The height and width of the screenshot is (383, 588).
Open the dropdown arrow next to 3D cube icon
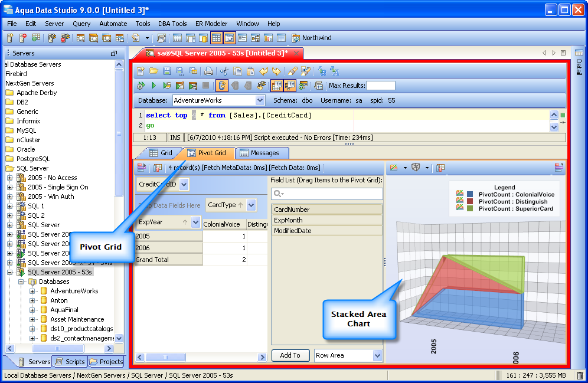click(x=427, y=168)
